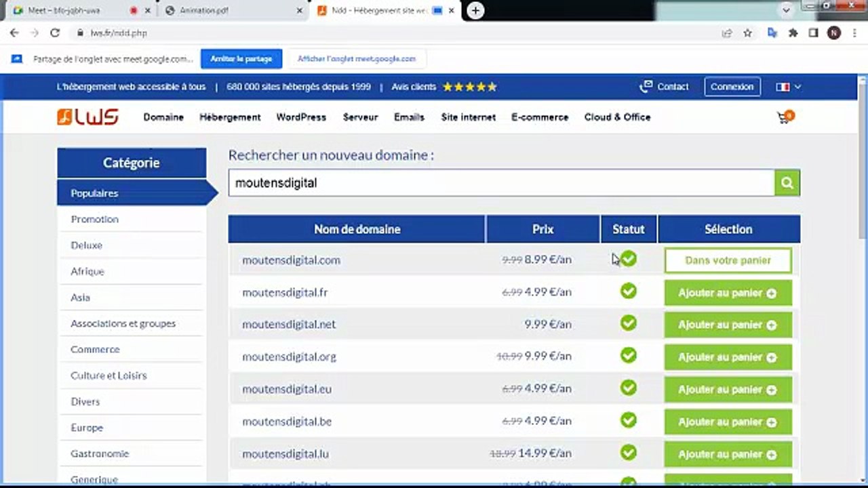Screen dimensions: 868x488
Task: Click the green search magnifier button
Action: (x=787, y=183)
